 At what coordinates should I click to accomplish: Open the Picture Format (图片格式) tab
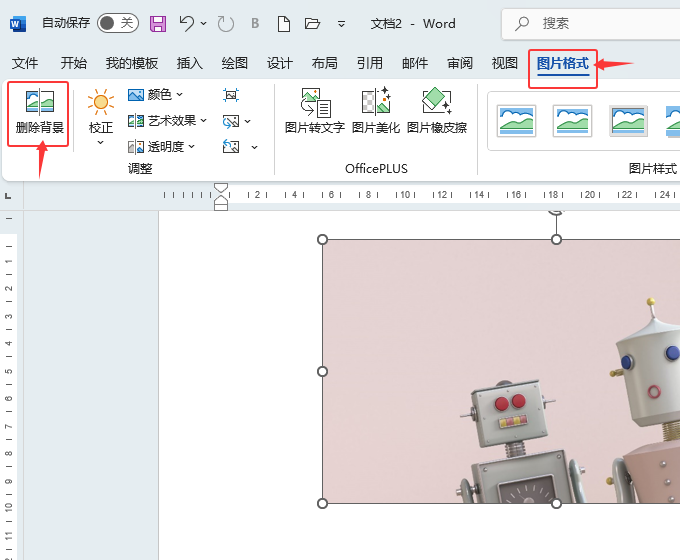tap(562, 63)
